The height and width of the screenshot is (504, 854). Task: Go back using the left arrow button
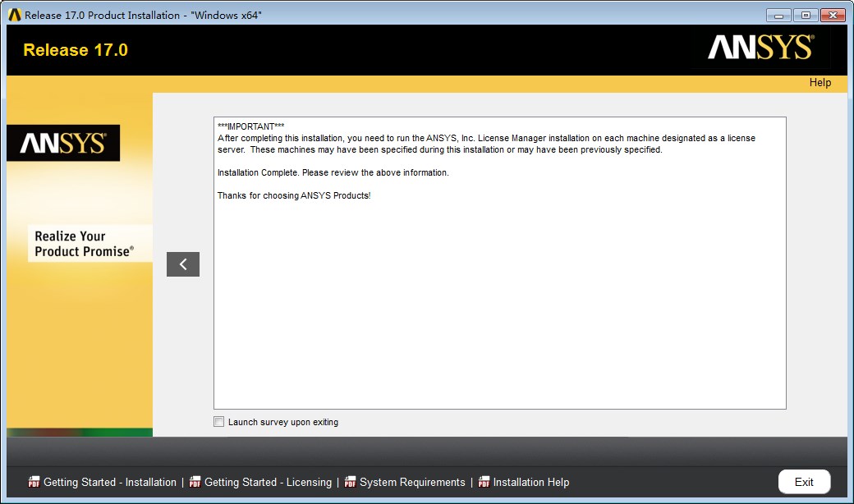point(183,264)
